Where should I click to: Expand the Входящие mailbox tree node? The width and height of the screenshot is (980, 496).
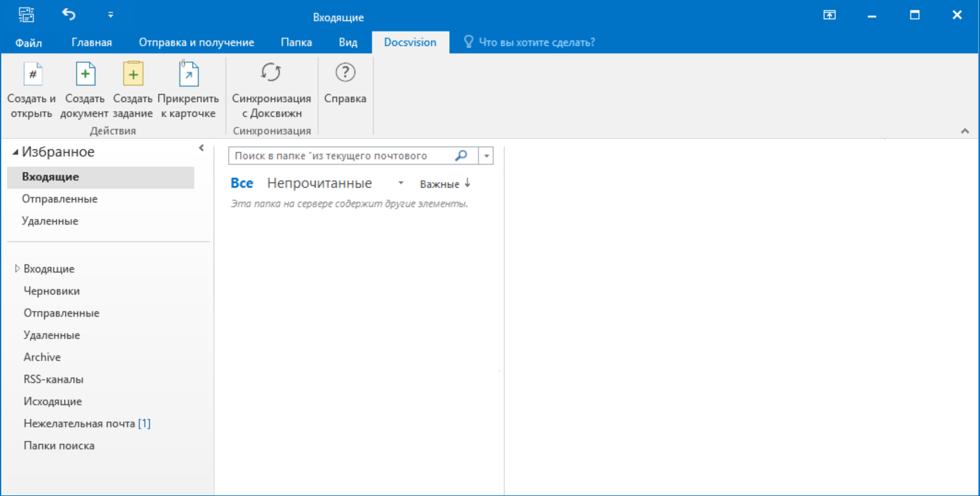point(17,268)
